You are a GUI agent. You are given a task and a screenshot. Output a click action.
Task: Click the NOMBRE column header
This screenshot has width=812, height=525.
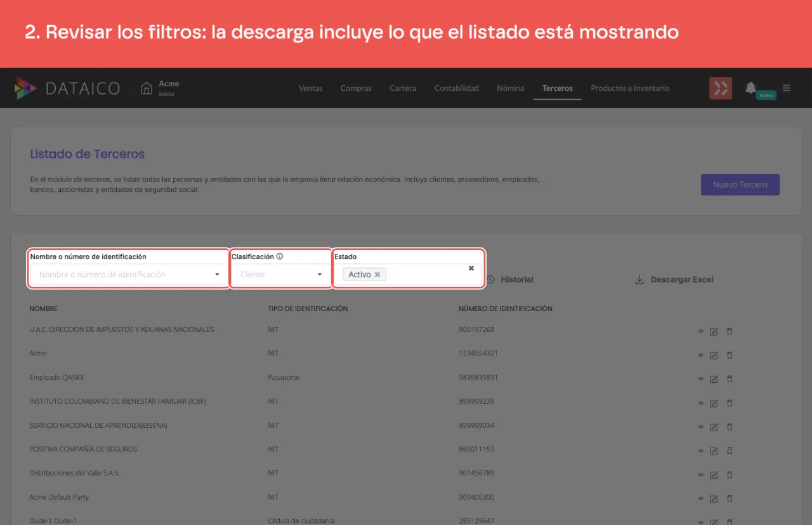[x=43, y=309]
